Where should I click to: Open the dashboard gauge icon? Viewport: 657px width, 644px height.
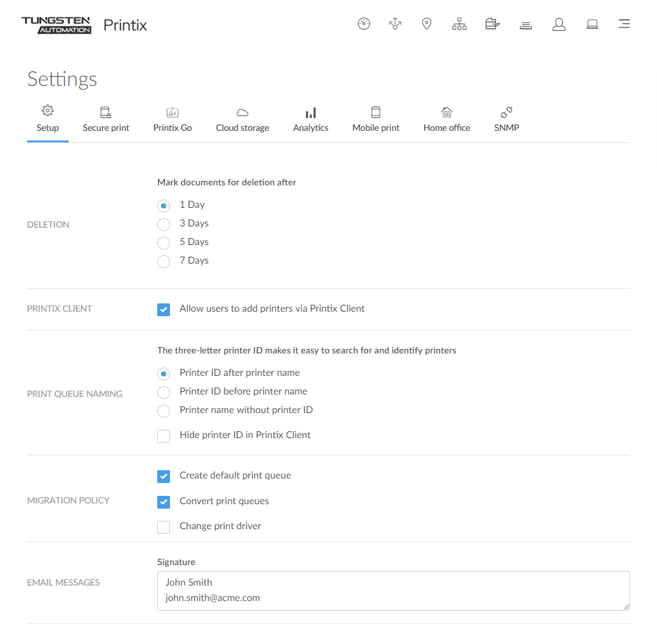pyautogui.click(x=364, y=24)
